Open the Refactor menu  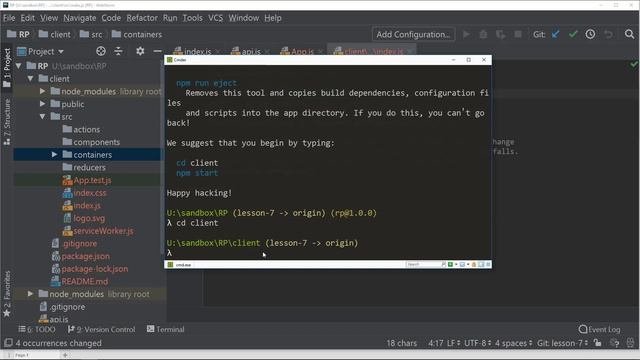coord(142,18)
